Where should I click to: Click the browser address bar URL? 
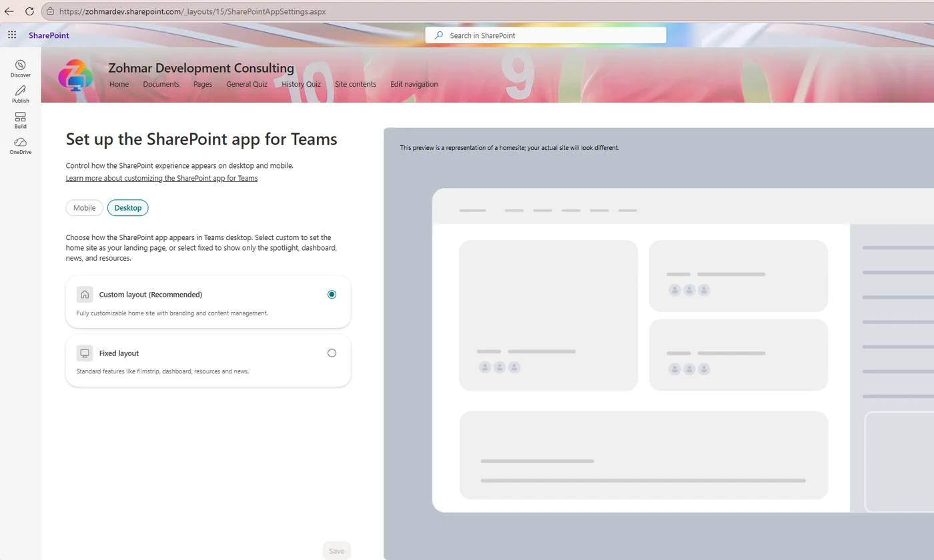(192, 11)
